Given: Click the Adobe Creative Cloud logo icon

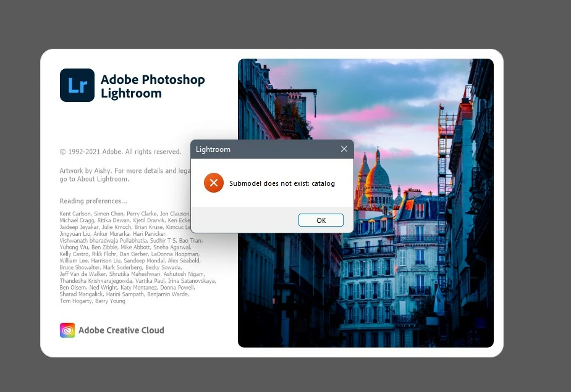Looking at the screenshot, I should pyautogui.click(x=67, y=330).
